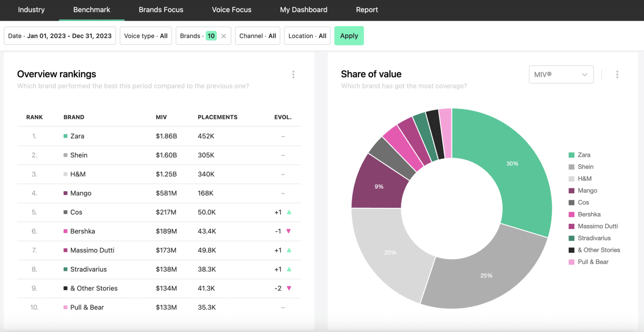Click down arrow in & Other Stories row

click(x=289, y=288)
